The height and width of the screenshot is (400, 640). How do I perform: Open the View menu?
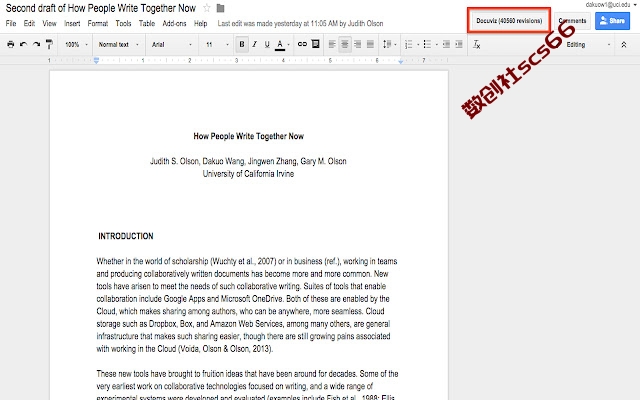(49, 23)
